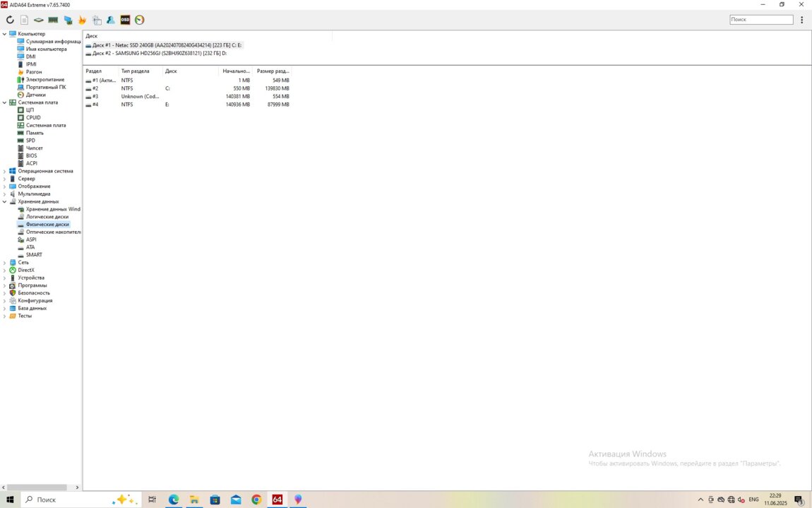
Task: Collapse the Системная плата tree section
Action: (x=4, y=102)
